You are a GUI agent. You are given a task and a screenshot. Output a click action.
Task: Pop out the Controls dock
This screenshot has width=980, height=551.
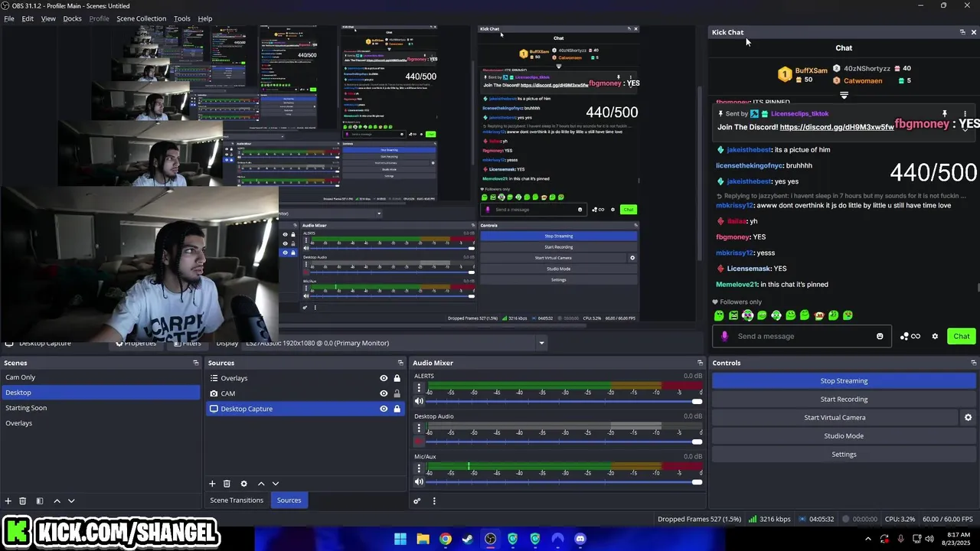(x=973, y=363)
